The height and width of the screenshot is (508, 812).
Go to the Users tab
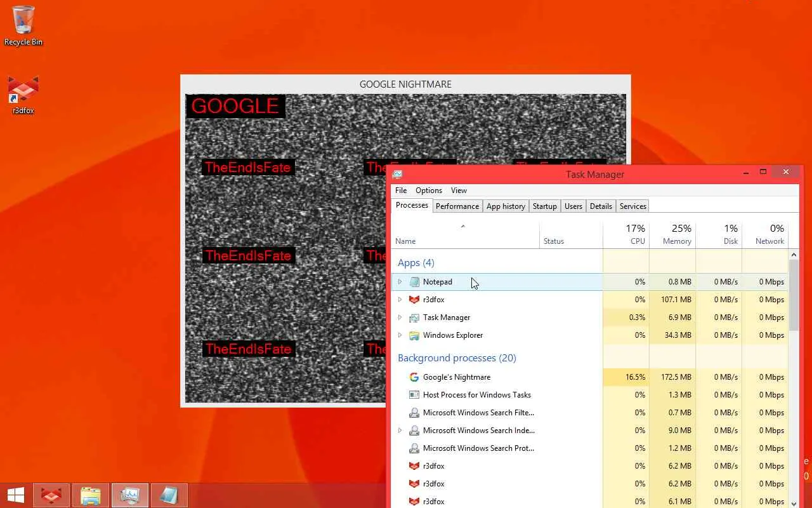pos(573,206)
